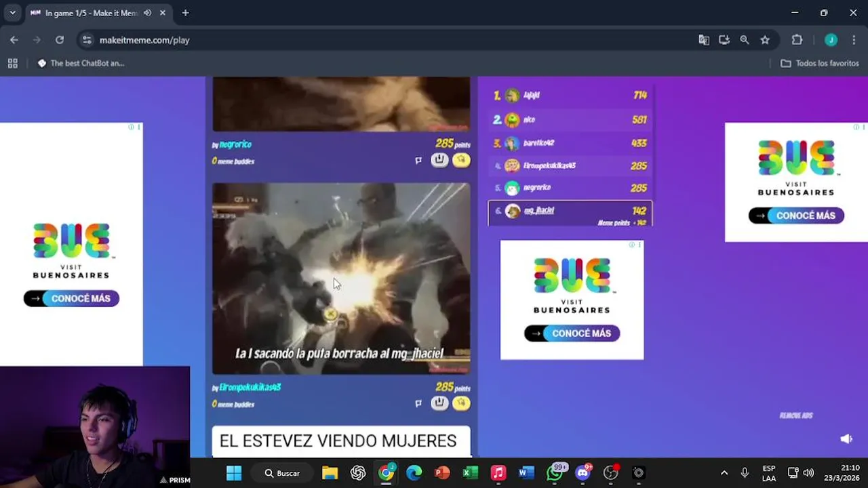868x488 pixels.
Task: Click CONOCÉ MÁS in right ad
Action: tap(796, 216)
